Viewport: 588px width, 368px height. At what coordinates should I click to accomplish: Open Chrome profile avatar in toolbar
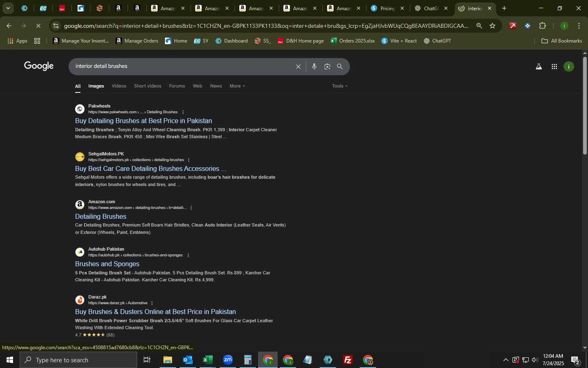click(x=564, y=26)
